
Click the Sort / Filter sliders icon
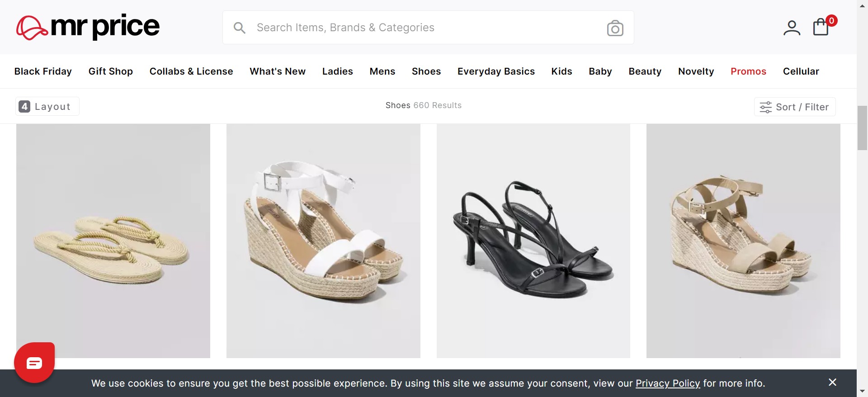766,107
